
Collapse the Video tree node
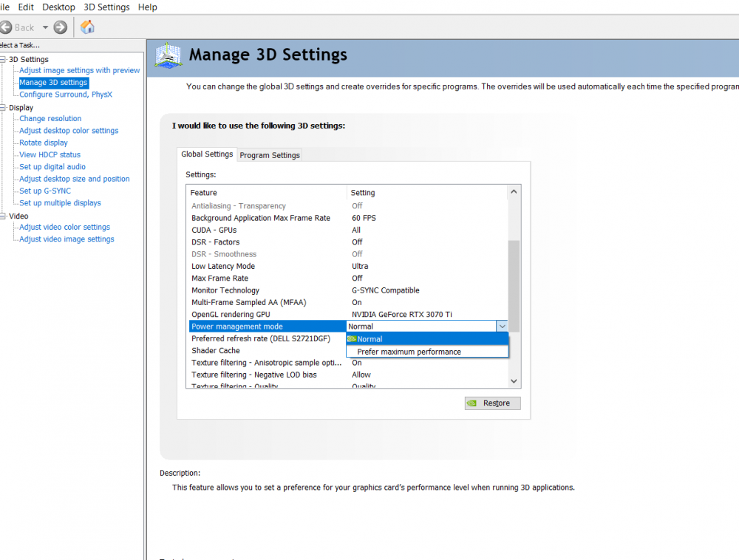3,216
